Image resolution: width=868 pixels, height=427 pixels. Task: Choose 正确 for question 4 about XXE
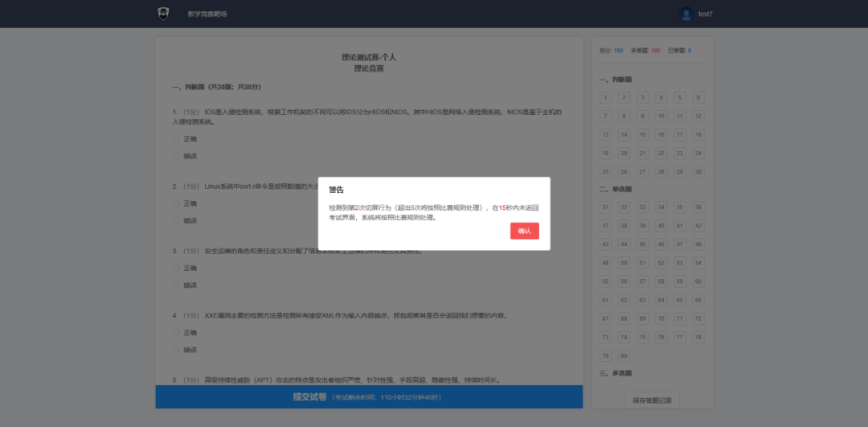pos(177,332)
